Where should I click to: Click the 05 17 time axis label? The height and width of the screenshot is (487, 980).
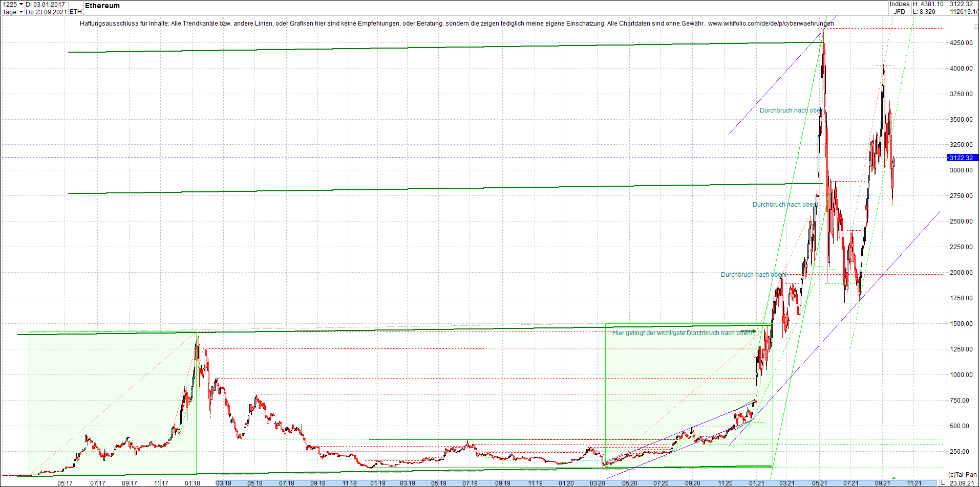coord(65,483)
